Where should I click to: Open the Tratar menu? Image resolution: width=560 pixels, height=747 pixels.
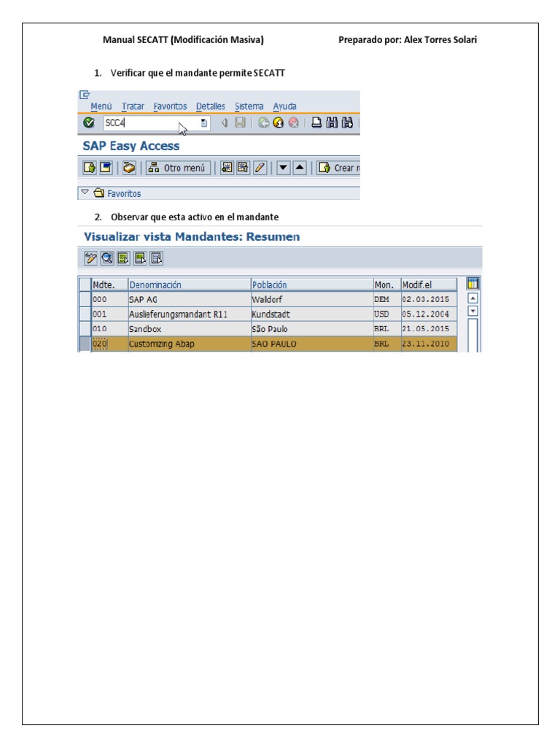tap(133, 107)
